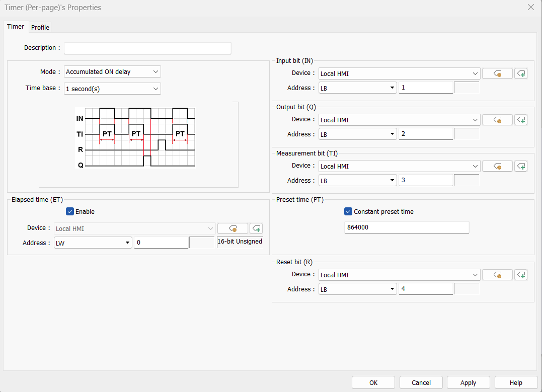Cancel the timer properties dialog
Screen dimensions: 542x392
point(421,382)
